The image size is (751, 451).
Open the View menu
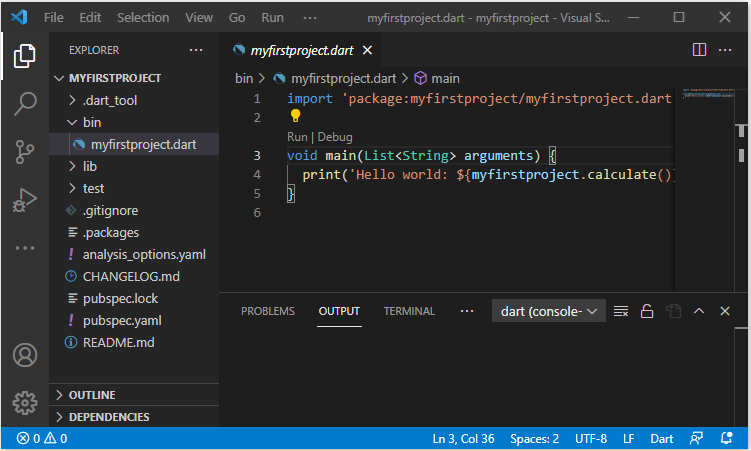coord(199,18)
